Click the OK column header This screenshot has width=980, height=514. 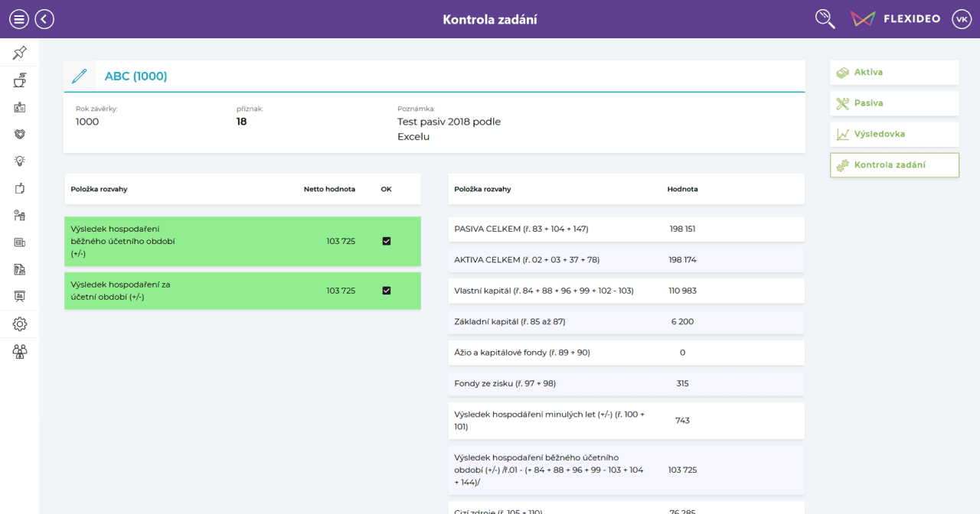tap(386, 189)
